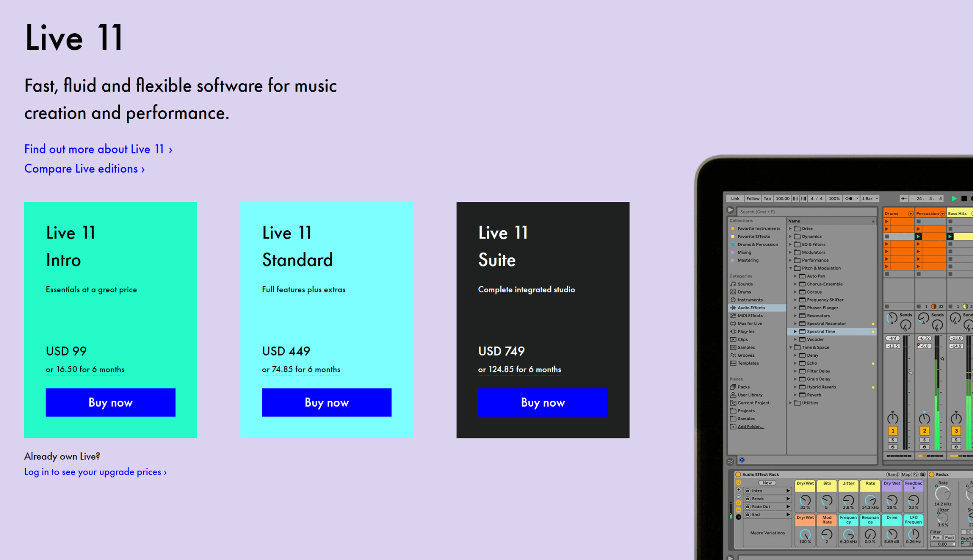The width and height of the screenshot is (973, 560).
Task: Expand the Dynamics folder
Action: click(x=791, y=237)
